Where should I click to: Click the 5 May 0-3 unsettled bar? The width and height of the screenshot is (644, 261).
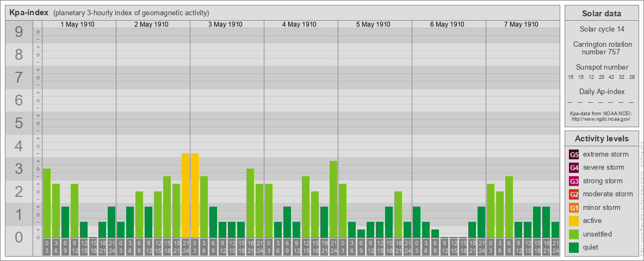coord(343,210)
